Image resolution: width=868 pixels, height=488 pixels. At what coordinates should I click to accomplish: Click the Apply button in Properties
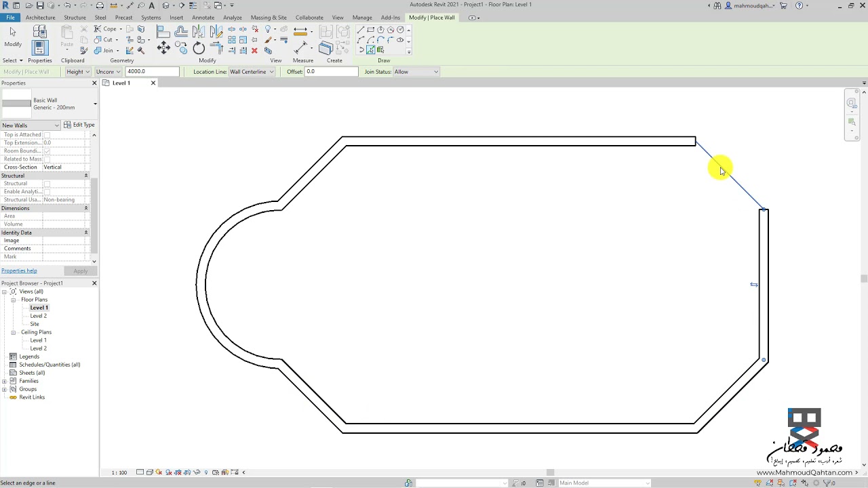pyautogui.click(x=80, y=271)
